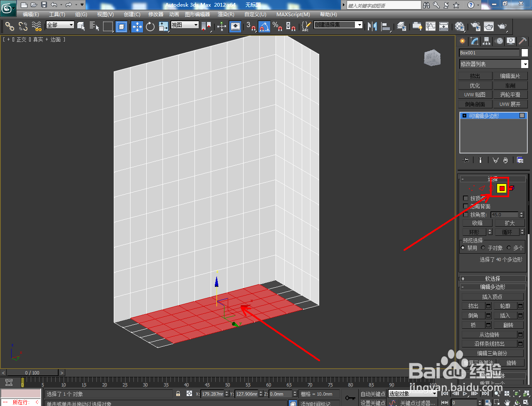Expand the 软选择 rollout

click(493, 279)
